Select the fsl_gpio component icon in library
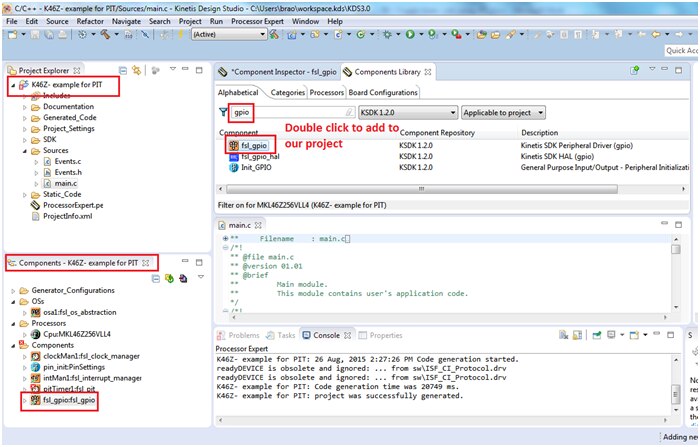 [233, 146]
